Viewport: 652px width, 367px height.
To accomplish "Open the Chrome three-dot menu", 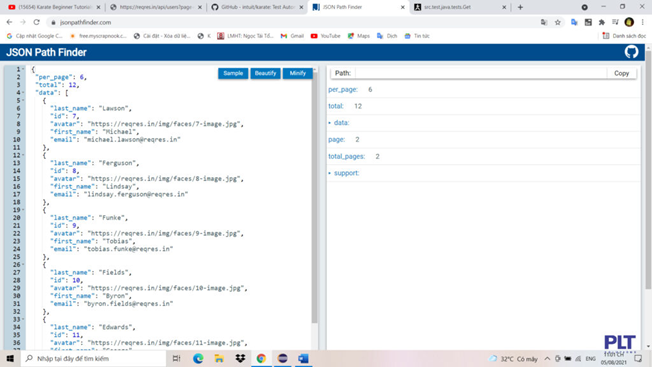I will pos(642,22).
